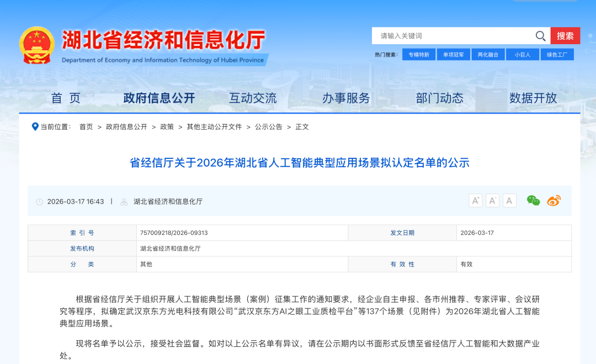
Task: Select 办事服务 from the main navigation
Action: tap(346, 98)
